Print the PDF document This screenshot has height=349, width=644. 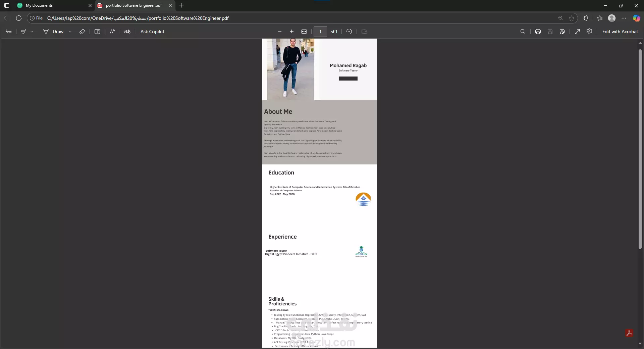pyautogui.click(x=538, y=32)
